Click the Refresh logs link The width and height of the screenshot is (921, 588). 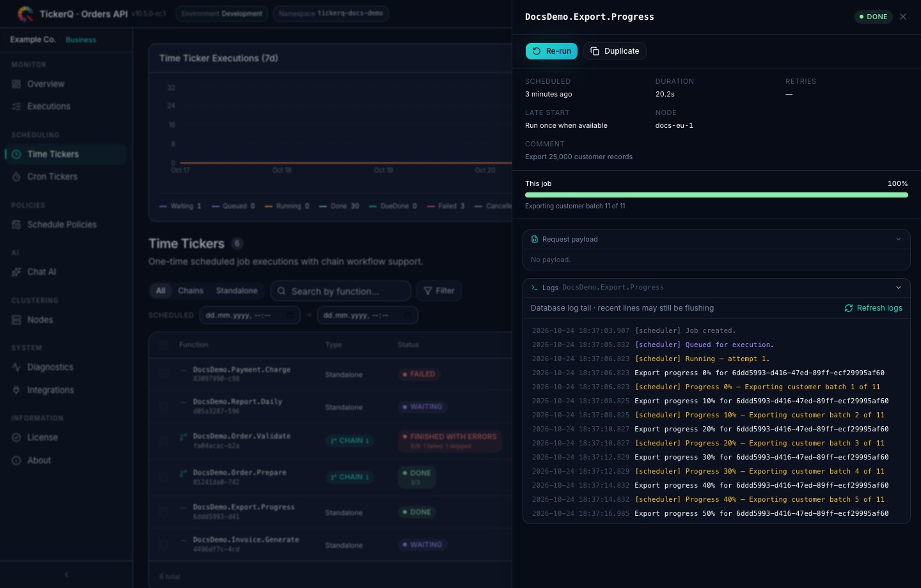tap(873, 308)
